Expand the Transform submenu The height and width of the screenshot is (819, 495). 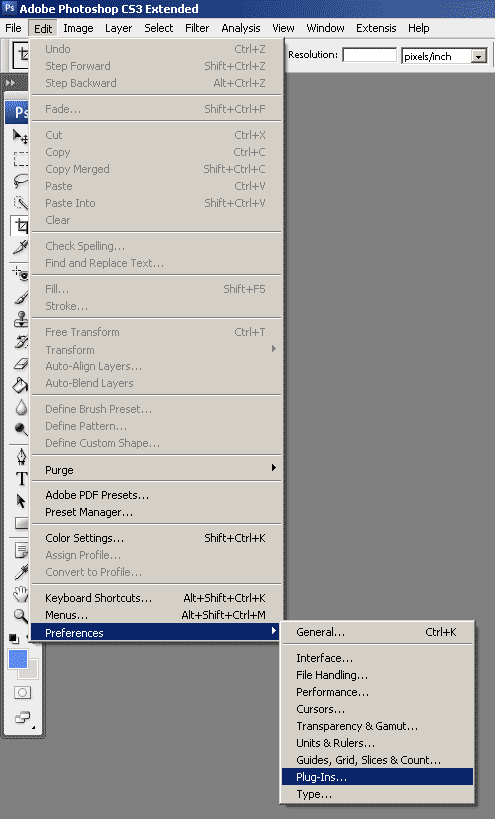(156, 349)
